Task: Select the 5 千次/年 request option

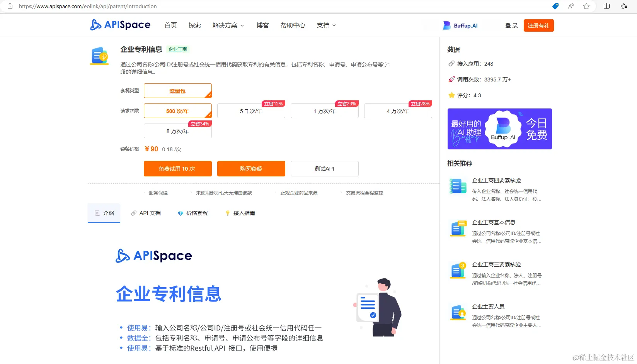Action: click(x=251, y=111)
